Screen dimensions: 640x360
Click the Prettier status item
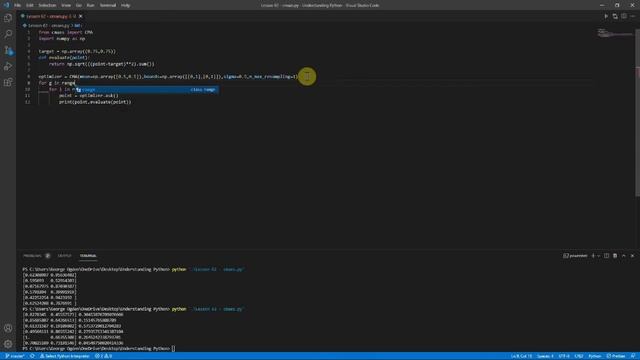coord(616,356)
